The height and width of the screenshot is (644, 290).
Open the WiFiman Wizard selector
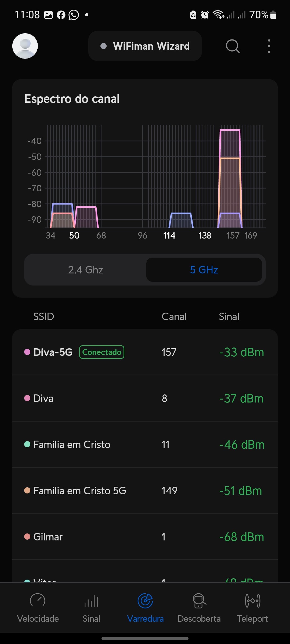pyautogui.click(x=145, y=46)
